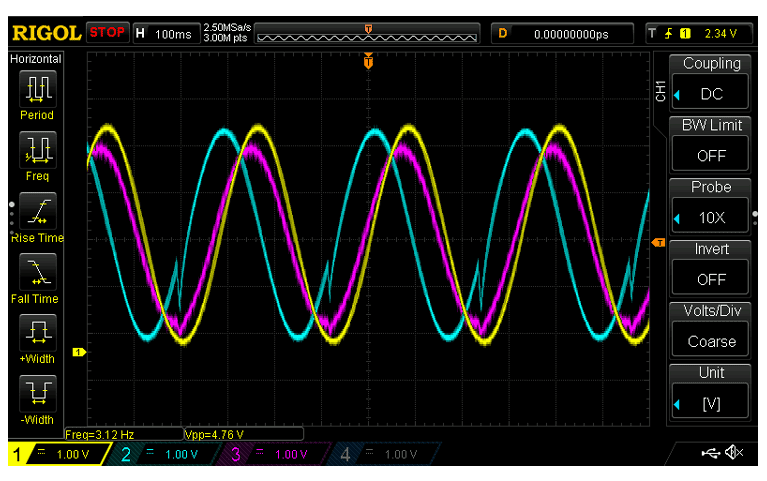The width and height of the screenshot is (767, 481).
Task: Select the Freq measurement icon
Action: coord(38,150)
